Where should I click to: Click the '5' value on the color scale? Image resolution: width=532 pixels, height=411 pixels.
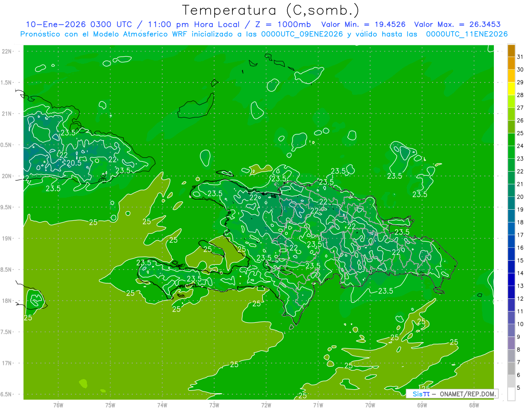tap(519, 388)
